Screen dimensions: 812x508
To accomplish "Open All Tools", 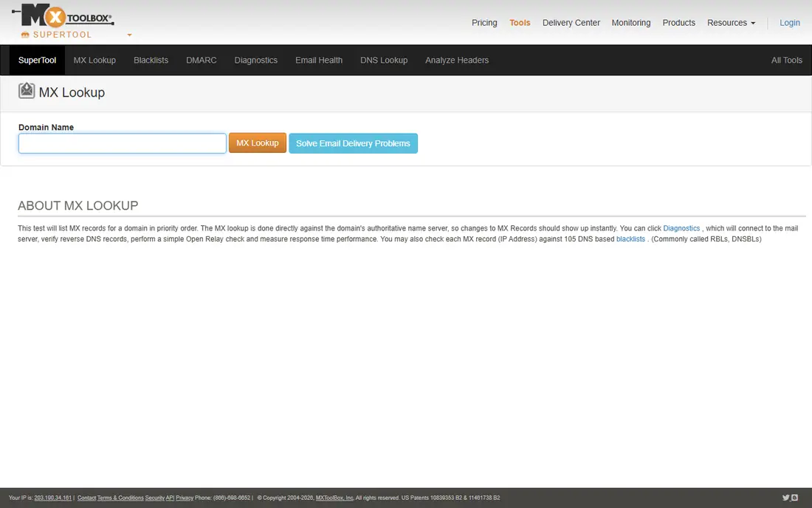I will [x=787, y=60].
